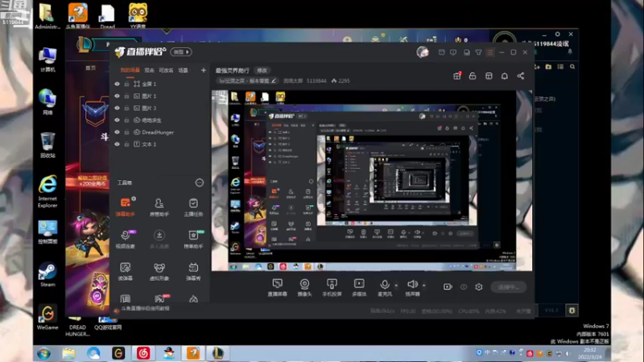This screenshot has width=644, height=362.
Task: Click the skin T-shirt icon in title bar
Action: click(478, 52)
